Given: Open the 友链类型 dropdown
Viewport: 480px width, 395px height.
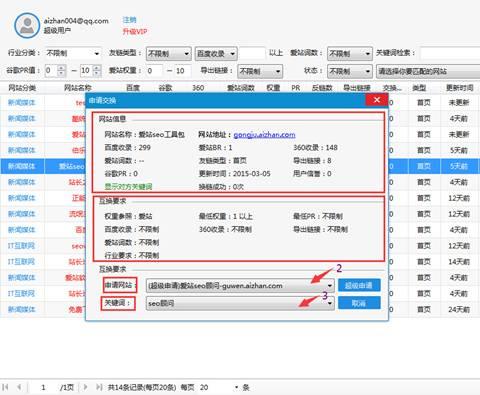Looking at the screenshot, I should [x=169, y=53].
